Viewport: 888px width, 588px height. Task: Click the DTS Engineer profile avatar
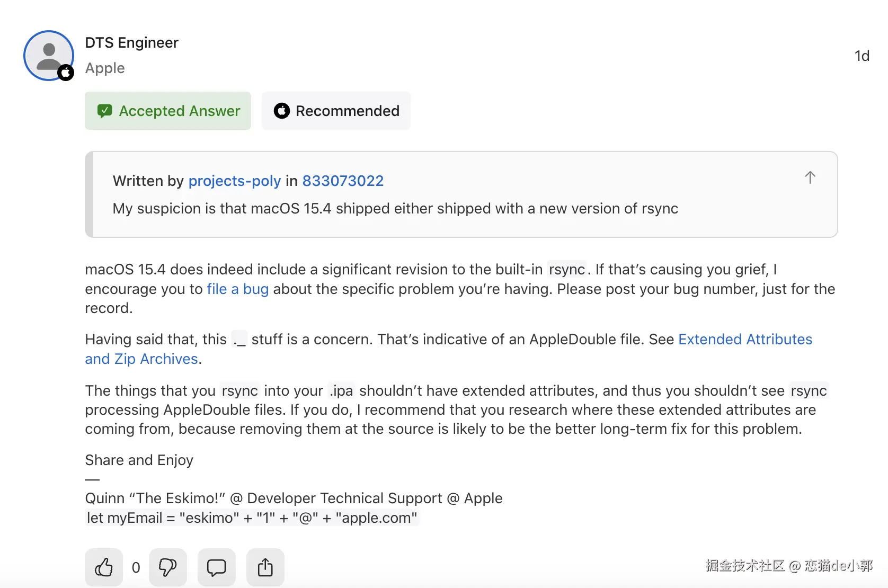[48, 55]
